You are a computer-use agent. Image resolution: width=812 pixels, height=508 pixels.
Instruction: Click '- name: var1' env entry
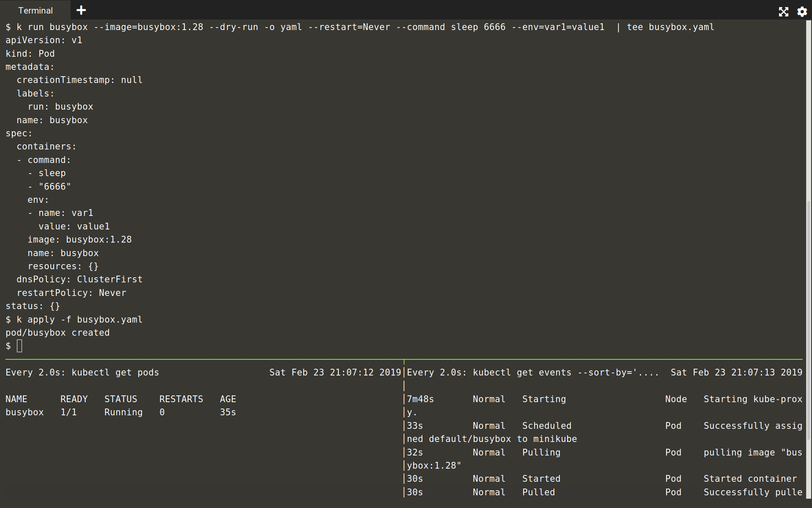click(60, 213)
